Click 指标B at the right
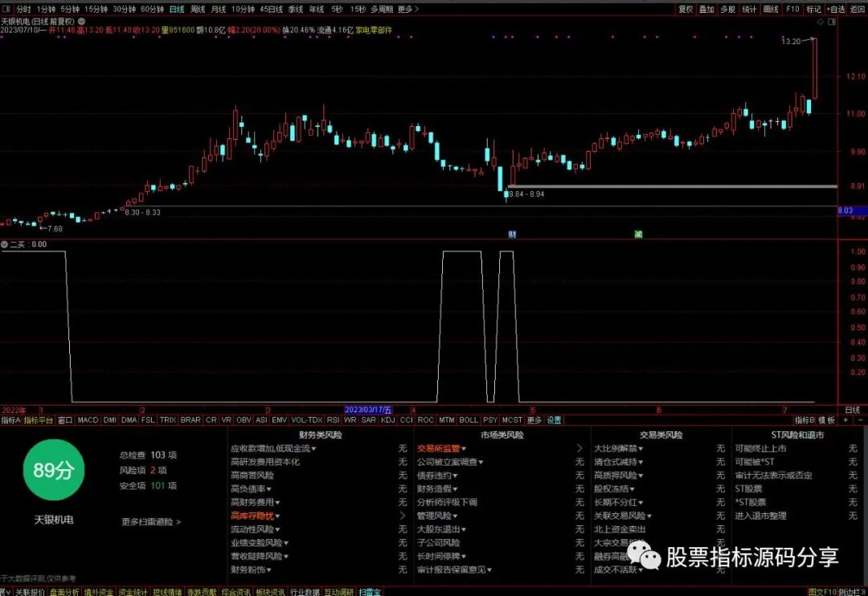The image size is (868, 596). tap(805, 420)
